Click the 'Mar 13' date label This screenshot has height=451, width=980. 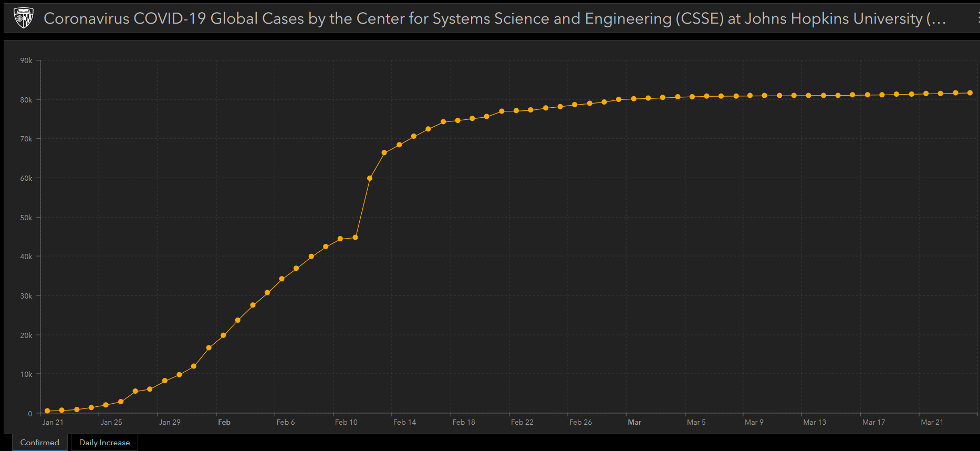(815, 422)
